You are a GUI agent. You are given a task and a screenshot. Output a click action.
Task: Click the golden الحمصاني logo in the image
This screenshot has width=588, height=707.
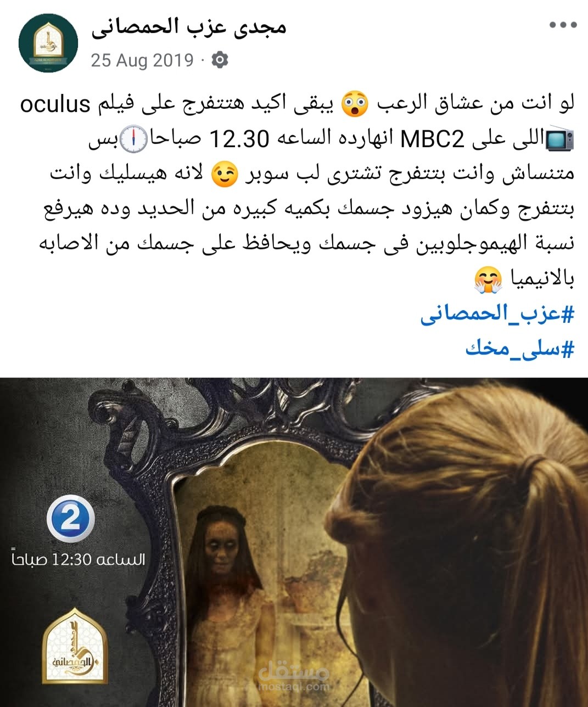(x=75, y=646)
